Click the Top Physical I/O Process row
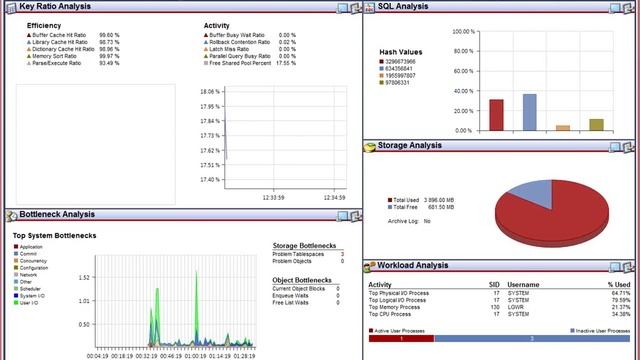 pos(499,293)
